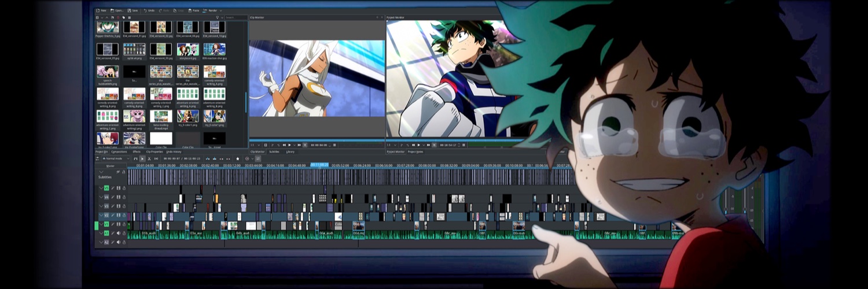Open the Clip Monitor zoom 1:1 dropdown

click(255, 145)
